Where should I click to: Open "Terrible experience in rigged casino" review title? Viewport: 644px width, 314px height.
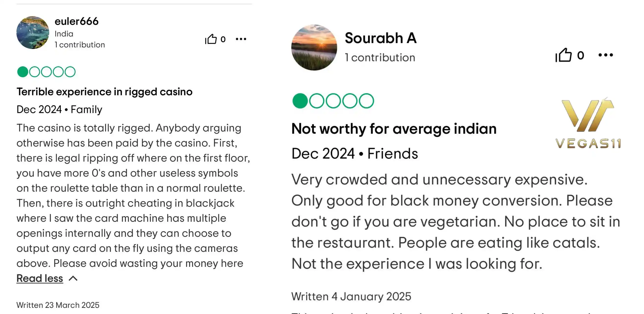click(x=104, y=92)
